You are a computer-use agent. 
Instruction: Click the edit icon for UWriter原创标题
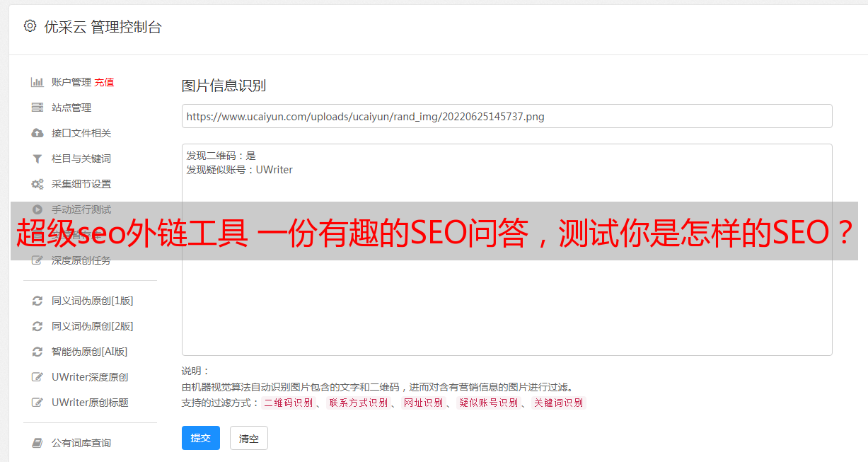[37, 403]
